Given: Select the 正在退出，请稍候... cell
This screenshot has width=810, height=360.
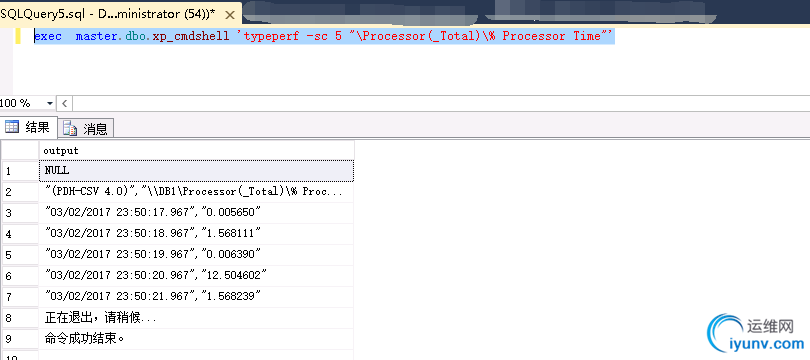Looking at the screenshot, I should (197, 318).
